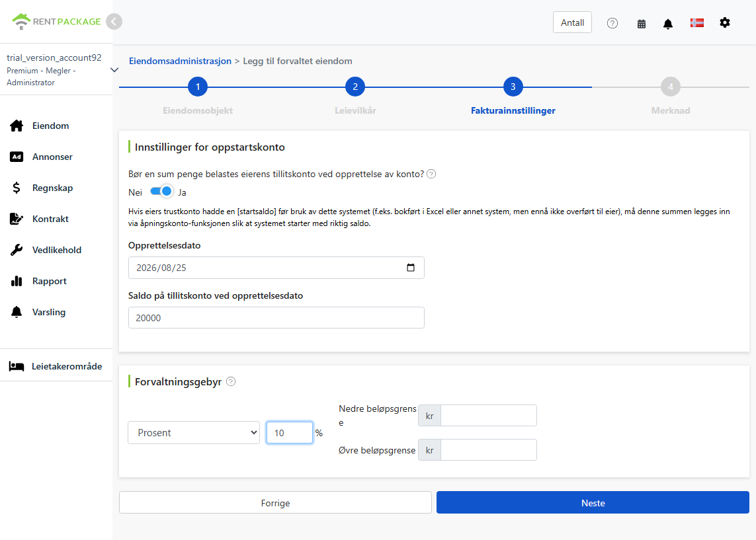Expand the trial_version_account92 account menu
The image size is (756, 540).
[114, 70]
